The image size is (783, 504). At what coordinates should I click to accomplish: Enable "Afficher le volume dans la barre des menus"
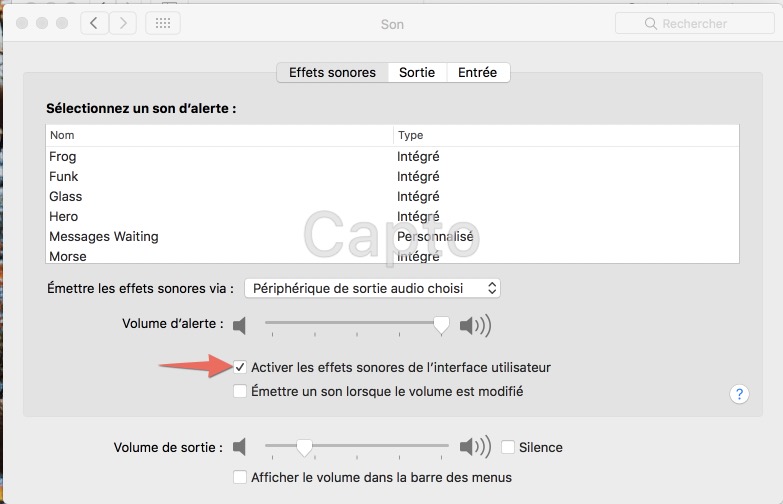[x=240, y=478]
